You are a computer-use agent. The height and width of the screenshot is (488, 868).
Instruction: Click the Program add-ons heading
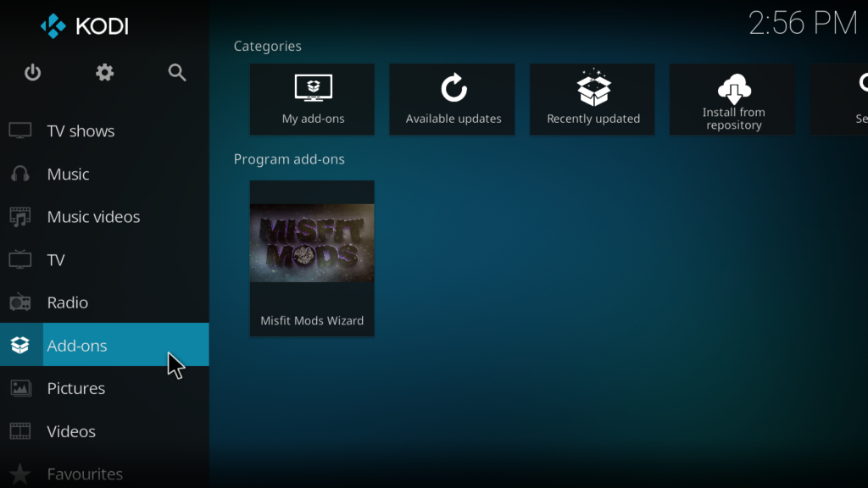pos(289,159)
